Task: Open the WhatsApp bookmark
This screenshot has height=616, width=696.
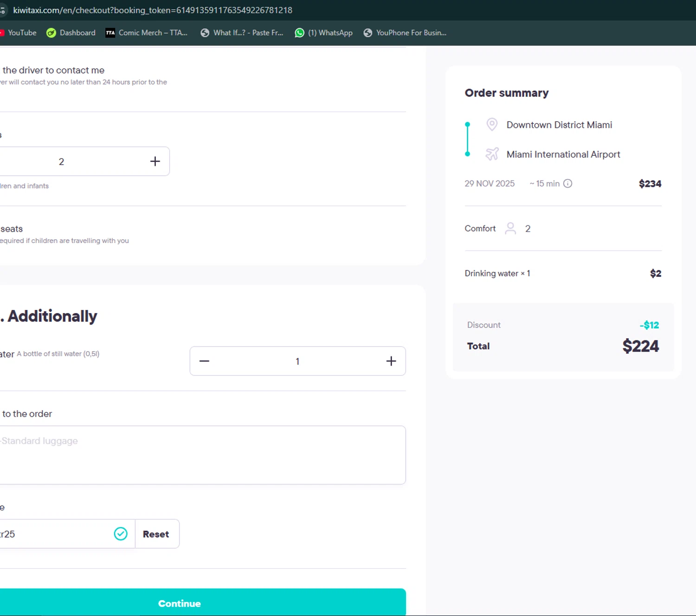Action: pos(324,32)
